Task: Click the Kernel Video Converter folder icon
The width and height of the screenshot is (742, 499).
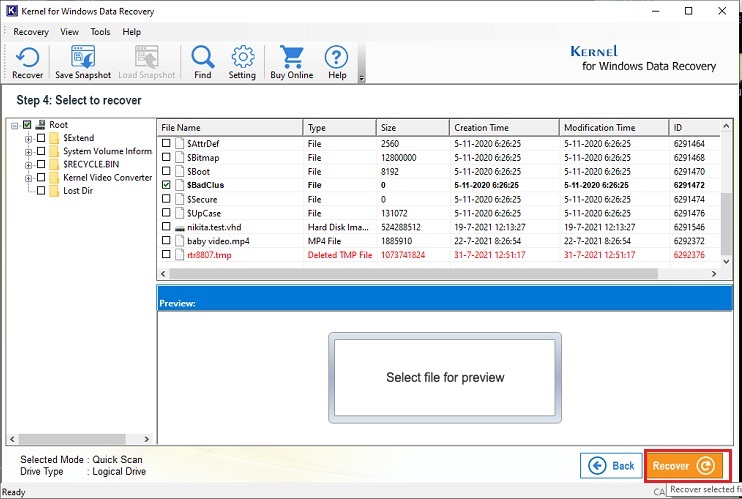Action: tap(54, 178)
